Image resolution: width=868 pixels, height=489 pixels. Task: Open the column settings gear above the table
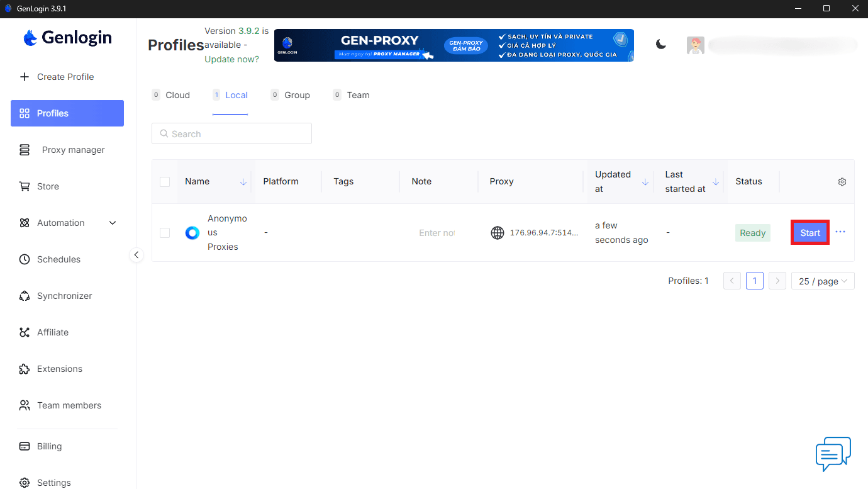[842, 181]
